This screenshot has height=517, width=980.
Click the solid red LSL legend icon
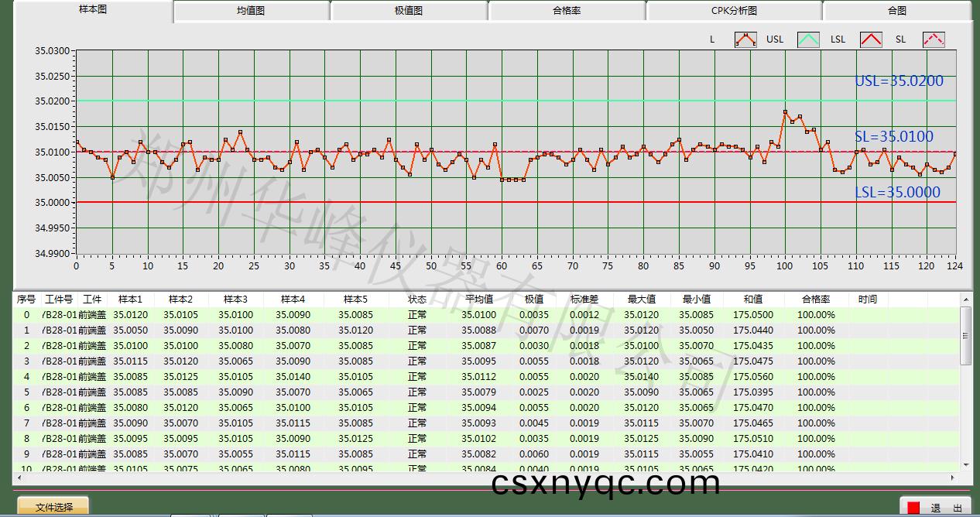click(x=872, y=39)
